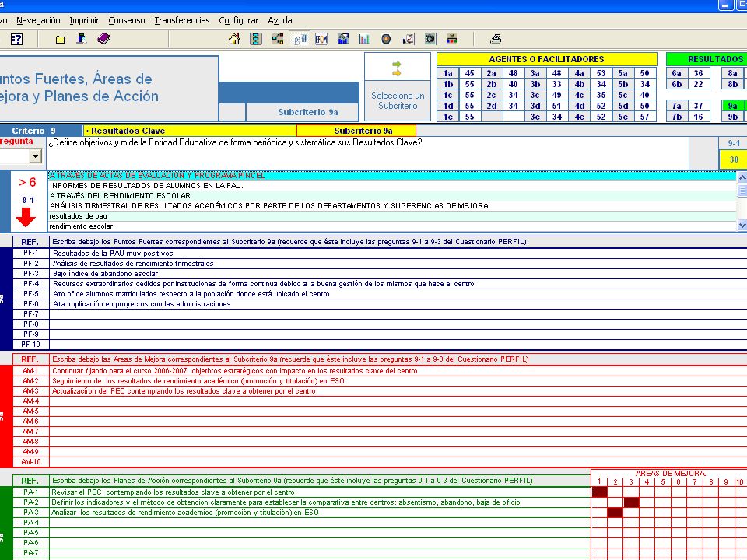Toggle Area de Mejora 4 for PA-3
The image size is (747, 560).
[647, 513]
